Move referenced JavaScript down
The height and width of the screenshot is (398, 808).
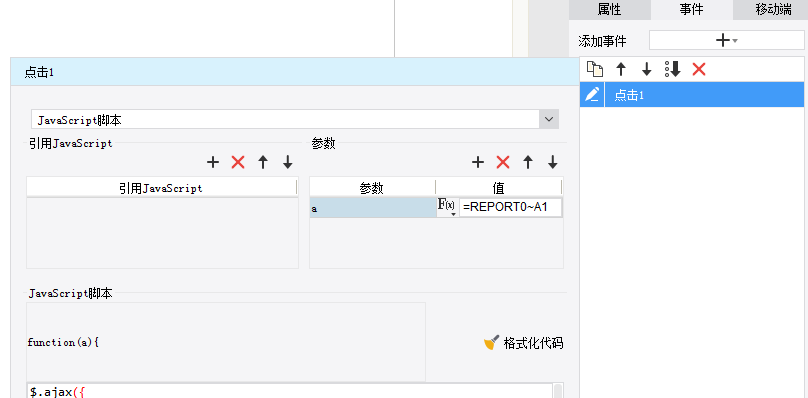point(288,163)
